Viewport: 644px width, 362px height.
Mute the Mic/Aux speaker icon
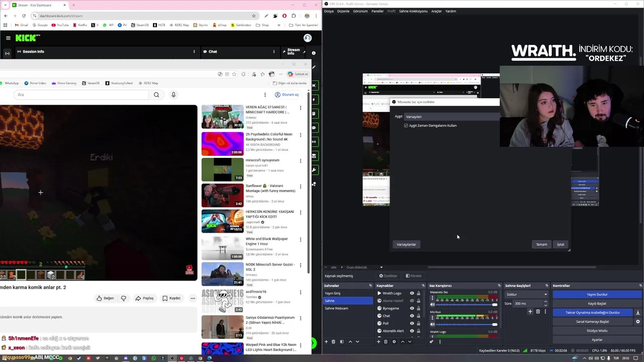[x=432, y=324]
